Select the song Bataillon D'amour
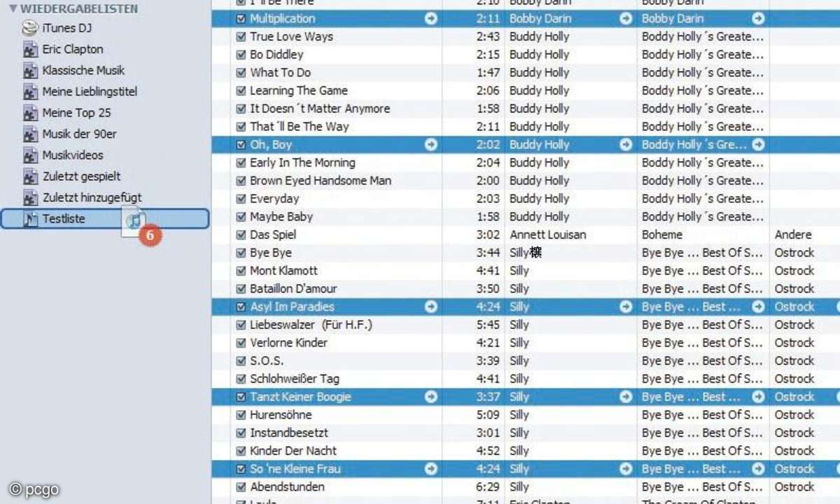 click(293, 289)
